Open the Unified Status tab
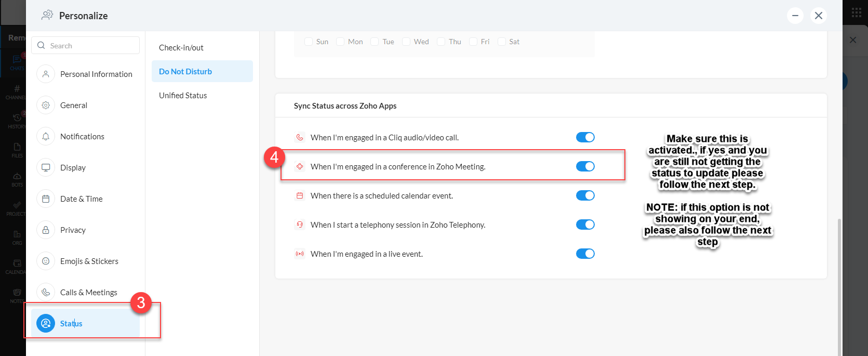This screenshot has height=356, width=868. (x=183, y=96)
